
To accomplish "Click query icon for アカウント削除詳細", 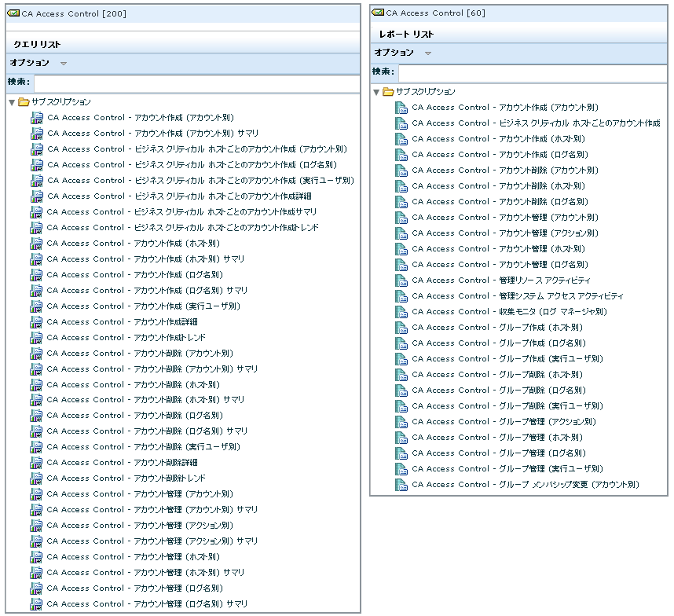I will [37, 463].
